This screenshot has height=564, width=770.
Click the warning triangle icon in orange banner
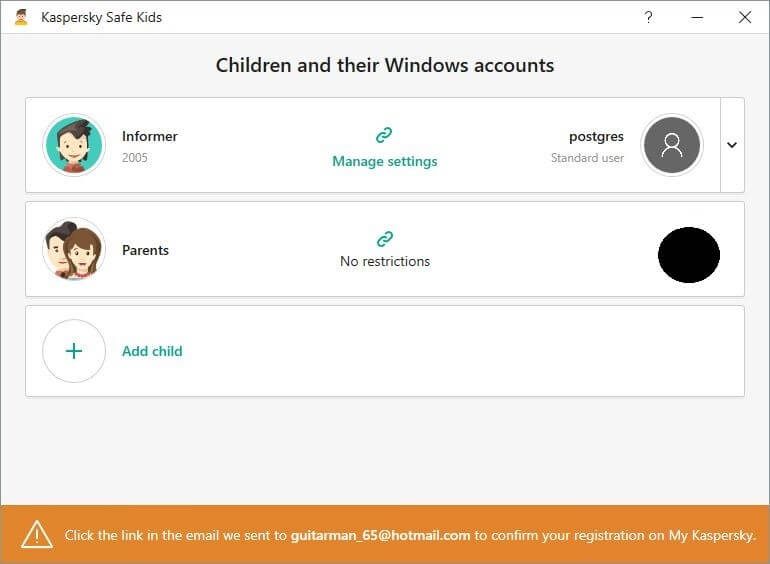click(x=37, y=535)
